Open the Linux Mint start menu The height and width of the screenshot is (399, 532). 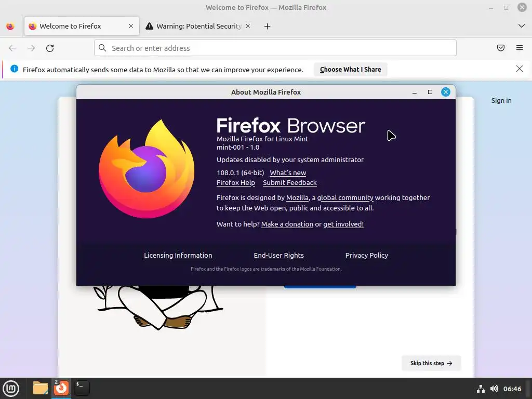click(x=11, y=389)
